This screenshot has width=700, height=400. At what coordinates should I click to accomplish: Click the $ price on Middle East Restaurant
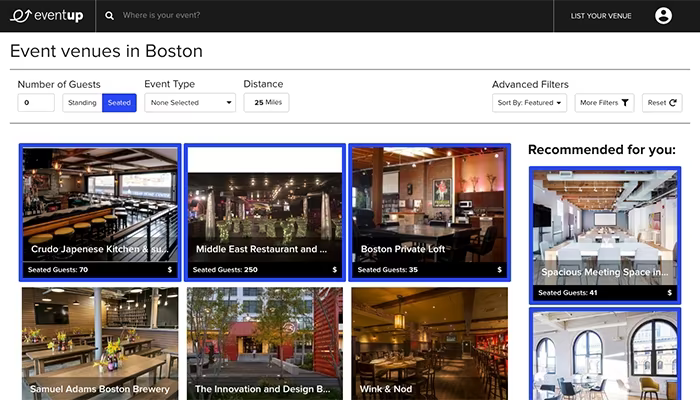coord(334,270)
